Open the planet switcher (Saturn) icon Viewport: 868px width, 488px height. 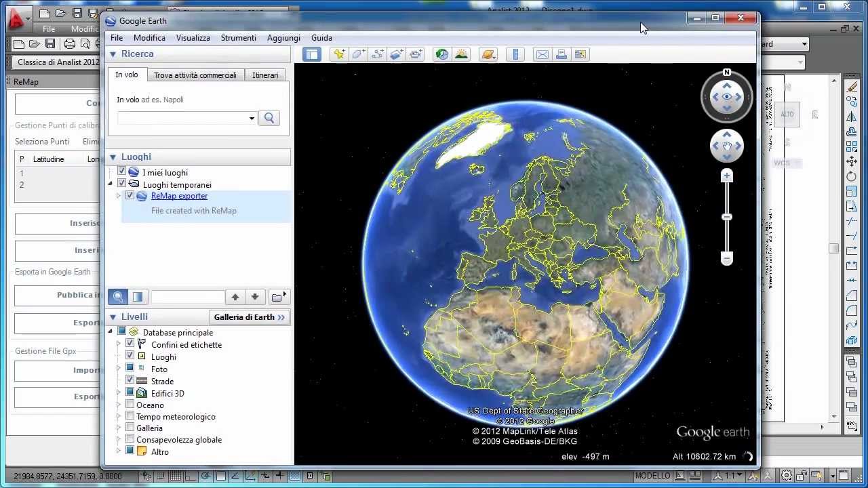click(x=488, y=54)
